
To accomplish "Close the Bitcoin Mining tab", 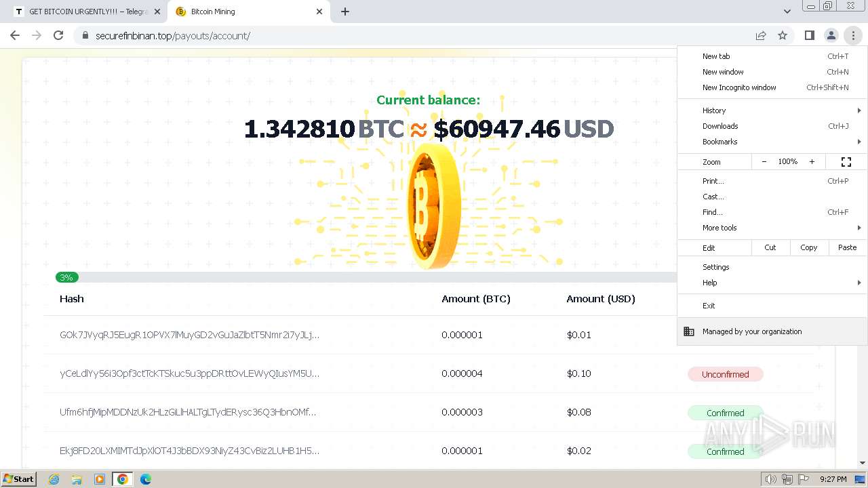I will (x=320, y=12).
